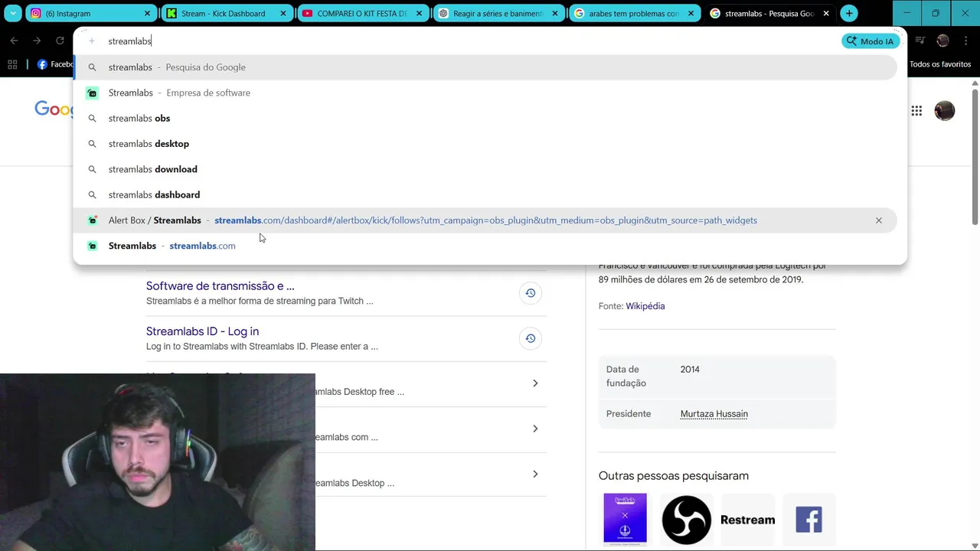Remove the Alert Box suggestion with X
The width and height of the screenshot is (980, 551).
click(x=879, y=220)
